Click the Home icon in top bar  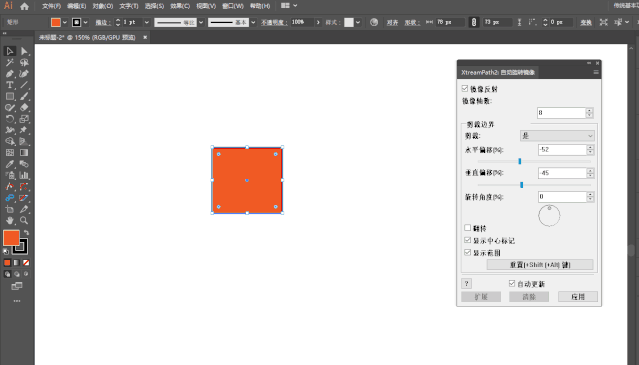coord(24,6)
